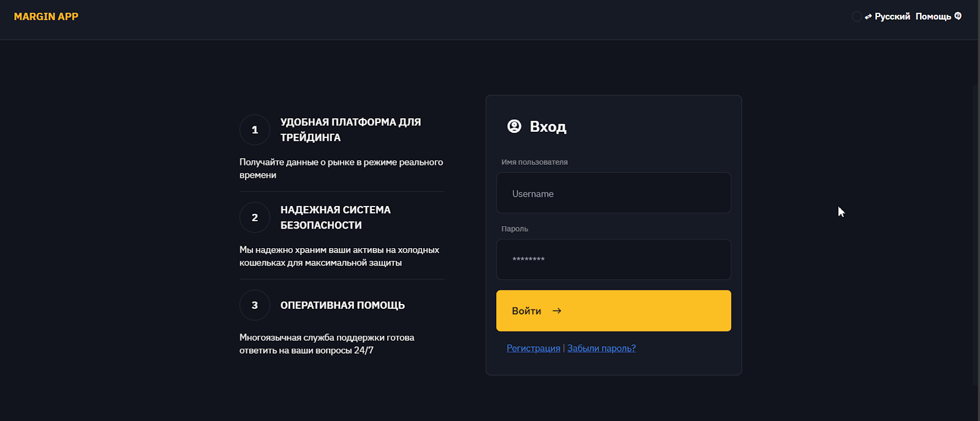This screenshot has width=980, height=421.
Task: Click the Username input field
Action: coord(612,193)
